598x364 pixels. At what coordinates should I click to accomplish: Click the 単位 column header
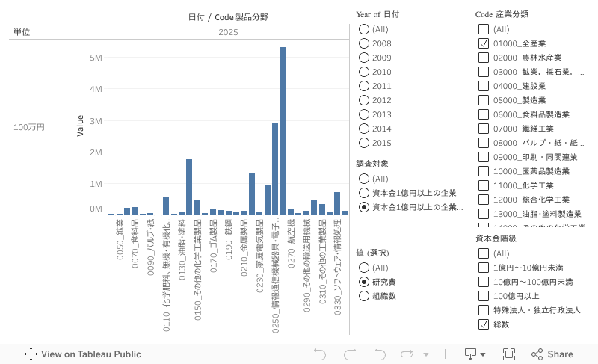click(22, 32)
